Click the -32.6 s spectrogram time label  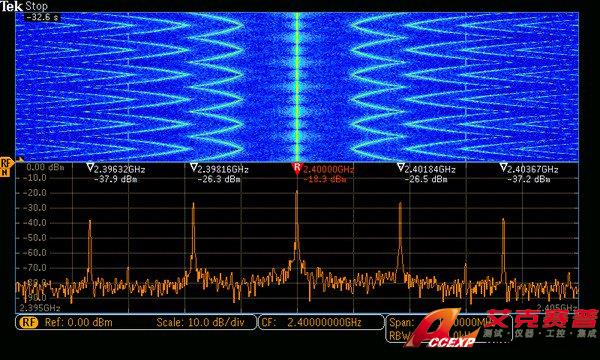42,17
